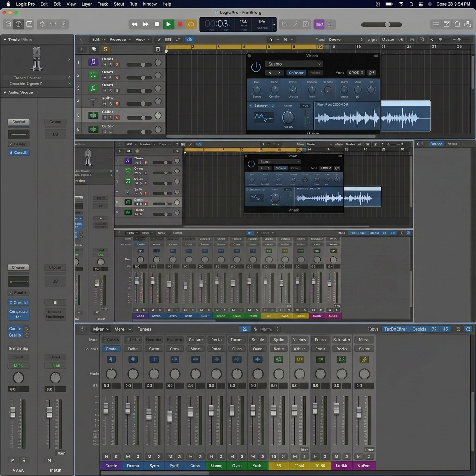476x476 pixels.
Task: Open the Control Center icon
Action: pyautogui.click(x=421, y=4)
